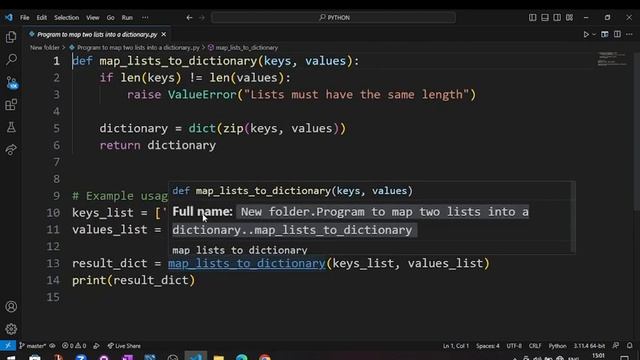Image resolution: width=640 pixels, height=360 pixels.
Task: Open the Live Share view in activity bar
Action: 11,150
